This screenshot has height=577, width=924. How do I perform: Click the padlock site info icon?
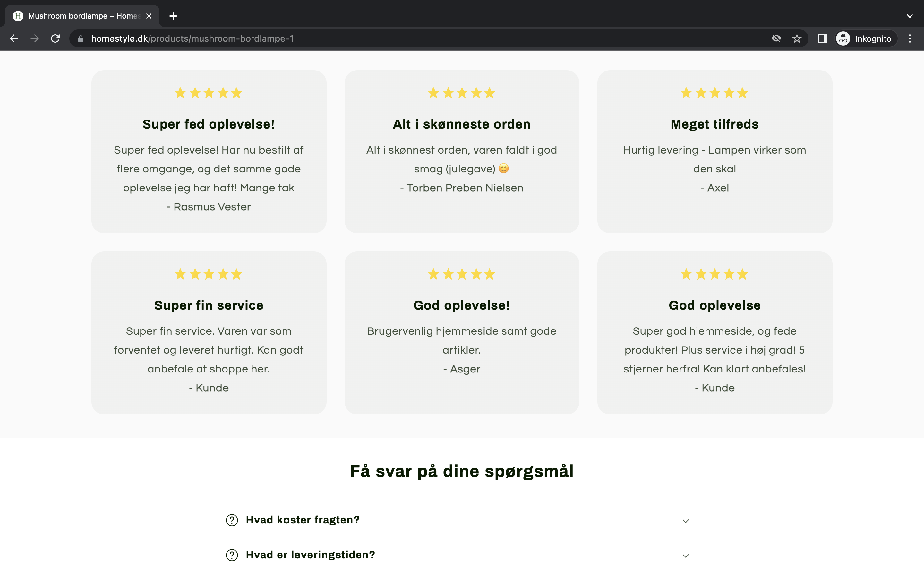pos(81,38)
